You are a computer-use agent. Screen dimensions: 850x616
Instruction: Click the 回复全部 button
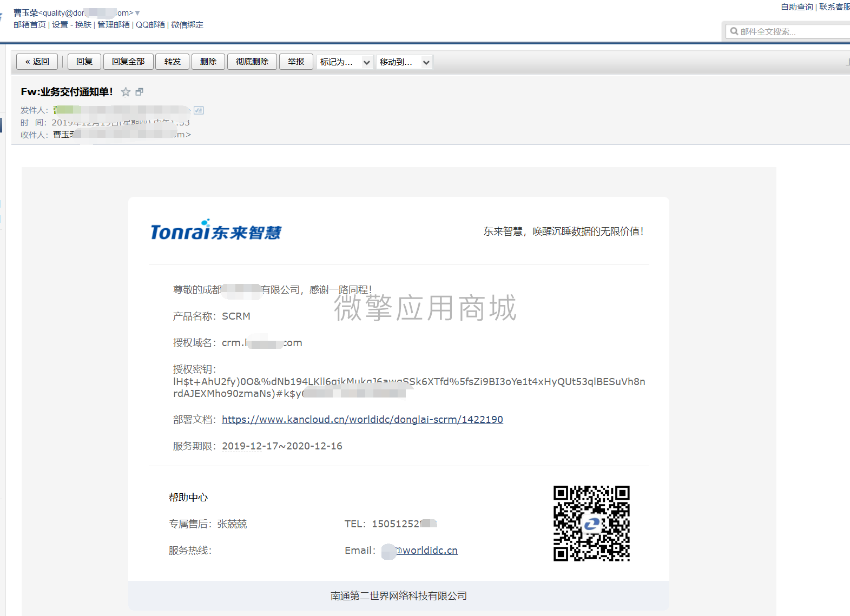point(128,62)
